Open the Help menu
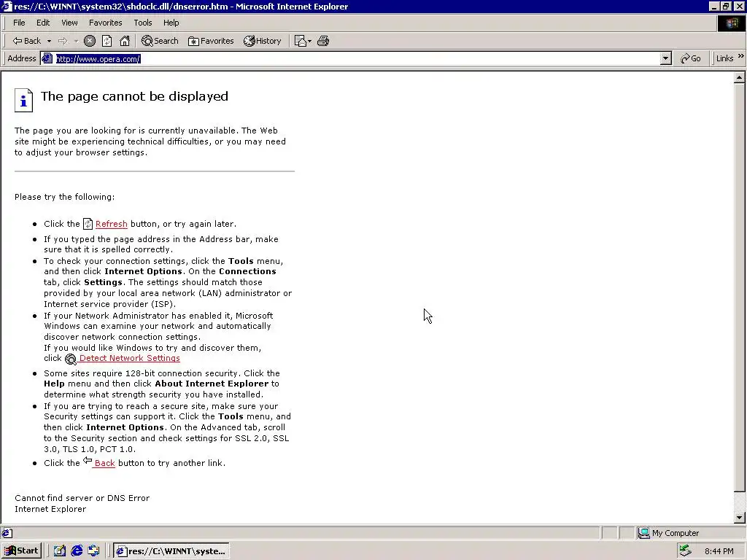Screen dimensions: 747x560 (171, 23)
